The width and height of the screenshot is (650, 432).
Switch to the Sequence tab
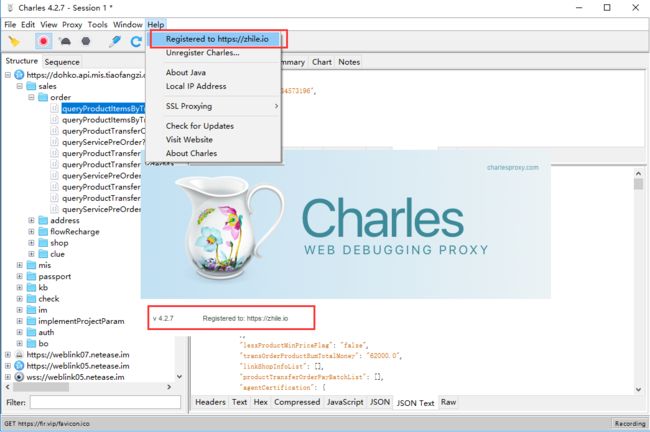pos(62,62)
